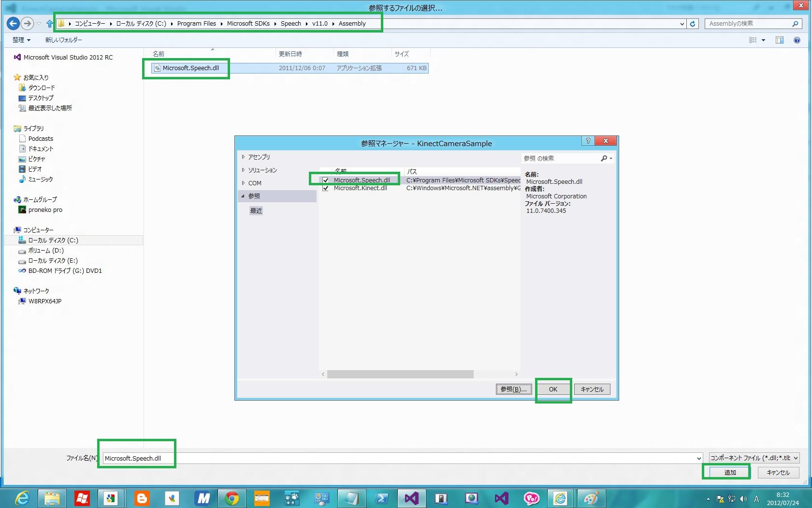Select 最近 under 参照
The image size is (812, 508).
point(256,210)
